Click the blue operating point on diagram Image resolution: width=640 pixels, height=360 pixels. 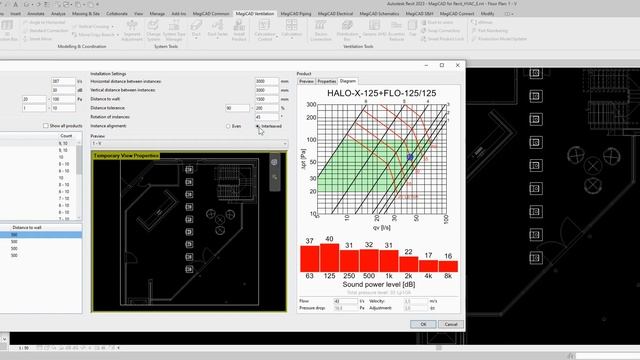410,157
